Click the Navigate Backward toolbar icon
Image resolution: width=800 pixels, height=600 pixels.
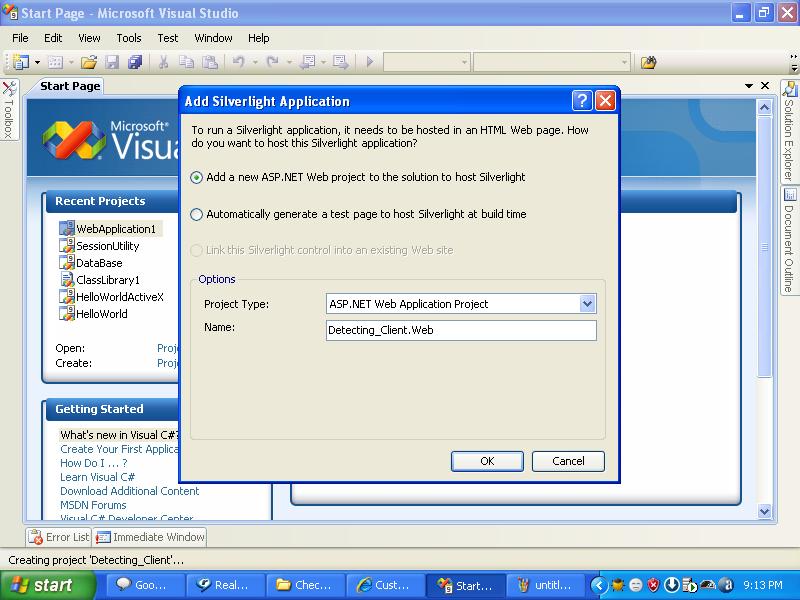[308, 62]
